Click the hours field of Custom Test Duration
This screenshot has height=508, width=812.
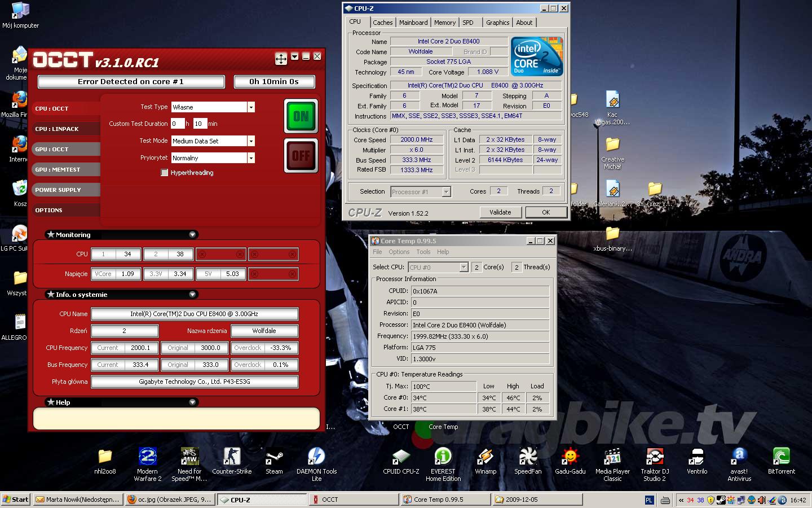178,124
